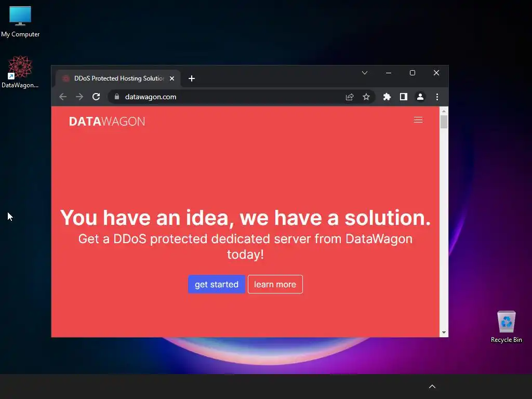Screen dimensions: 532x399
Task: Open the Chrome profile menu
Action: (x=420, y=97)
